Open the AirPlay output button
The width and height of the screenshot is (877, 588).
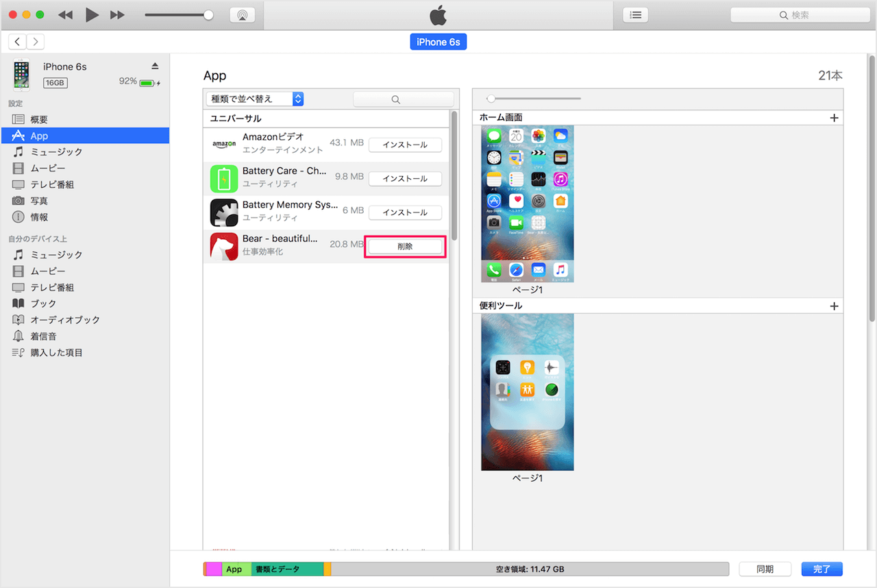[x=243, y=15]
